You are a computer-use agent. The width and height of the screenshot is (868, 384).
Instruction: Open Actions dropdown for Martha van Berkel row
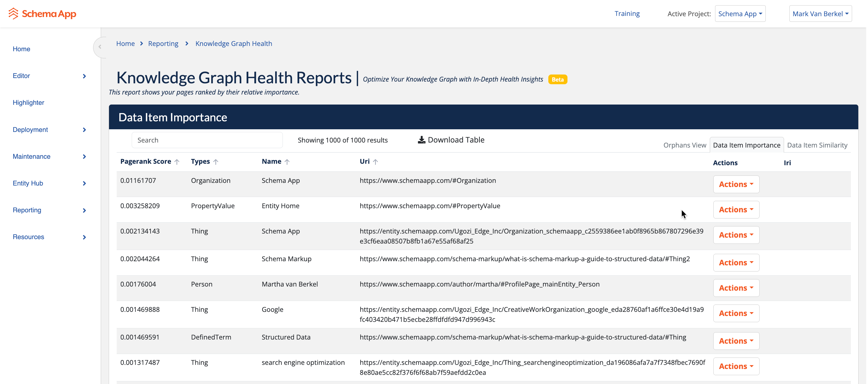tap(736, 288)
